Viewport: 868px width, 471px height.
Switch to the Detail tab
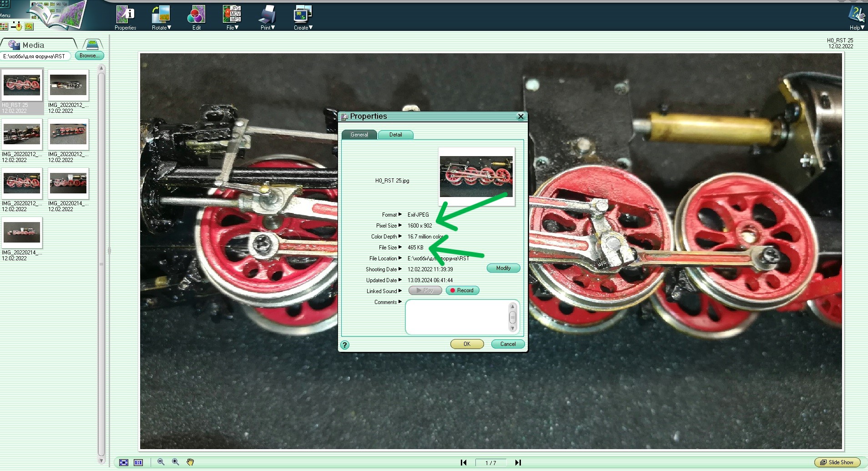point(395,135)
